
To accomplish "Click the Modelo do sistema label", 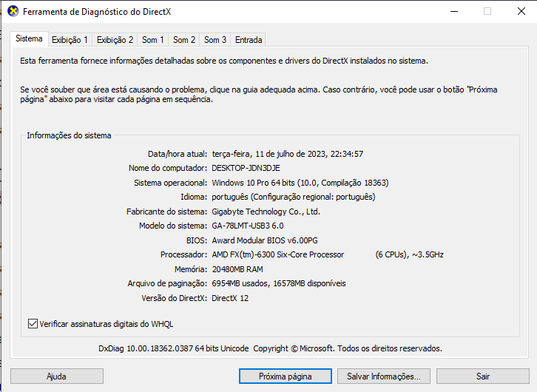I will click(173, 226).
